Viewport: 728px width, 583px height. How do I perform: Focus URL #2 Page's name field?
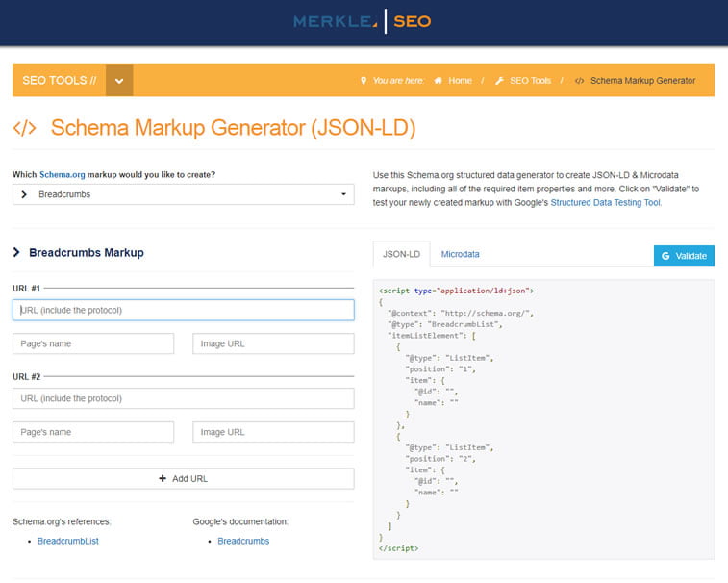[93, 432]
